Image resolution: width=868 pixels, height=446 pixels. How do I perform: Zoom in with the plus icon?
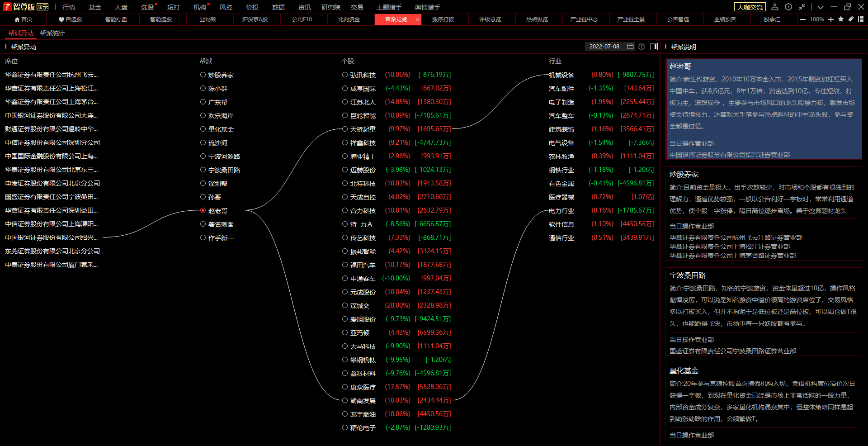click(831, 19)
